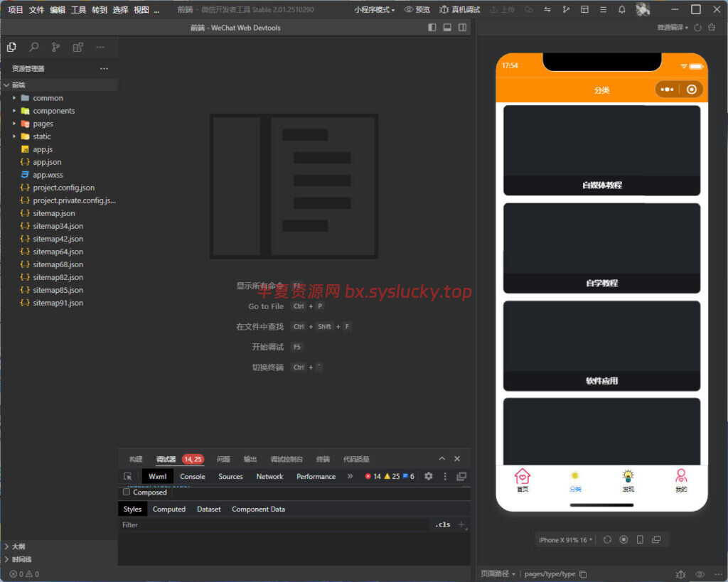Tap the 发现 lightbulb tab in simulator
Viewport: 728px width, 582px height.
(628, 480)
